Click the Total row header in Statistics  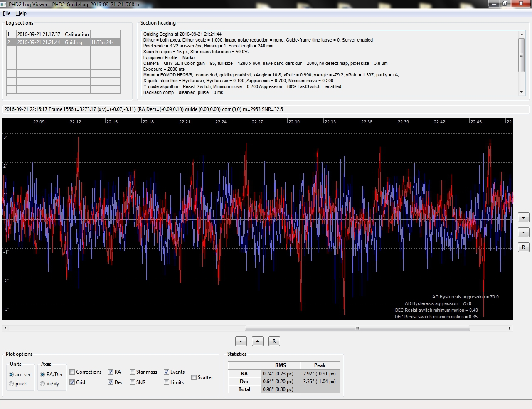tap(244, 389)
